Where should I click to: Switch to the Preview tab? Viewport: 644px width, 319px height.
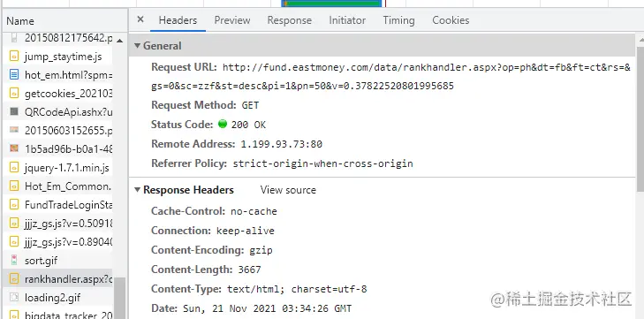(x=232, y=20)
